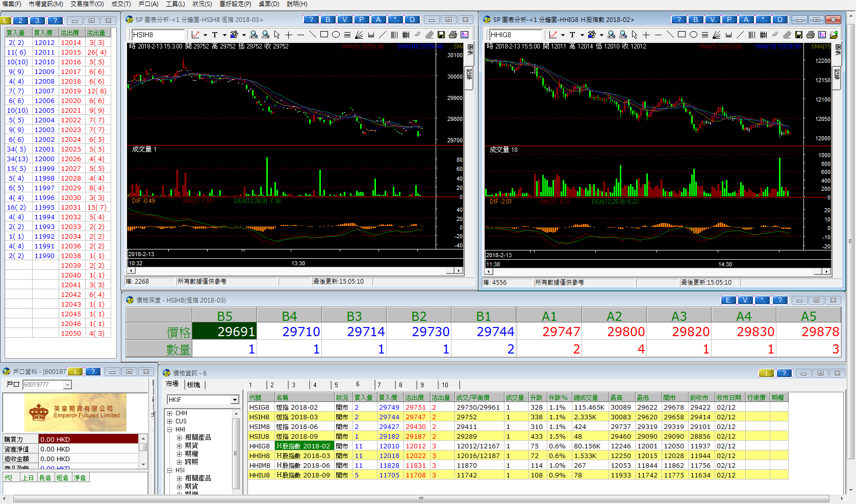Select horizontal line tool in HHIG8 chart toolbar
Image resolution: width=857 pixels, height=504 pixels.
pyautogui.click(x=658, y=35)
